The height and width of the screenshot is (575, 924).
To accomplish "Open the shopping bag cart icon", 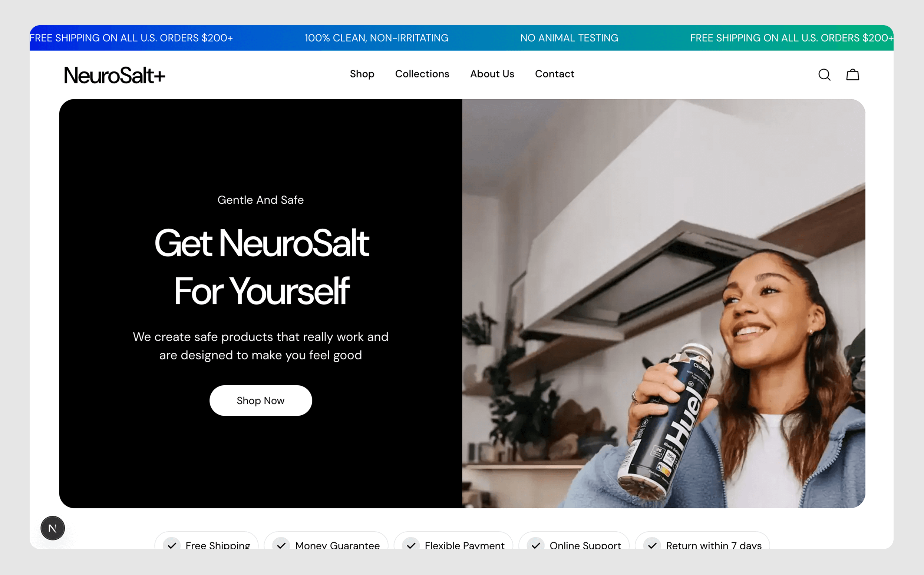I will coord(852,74).
